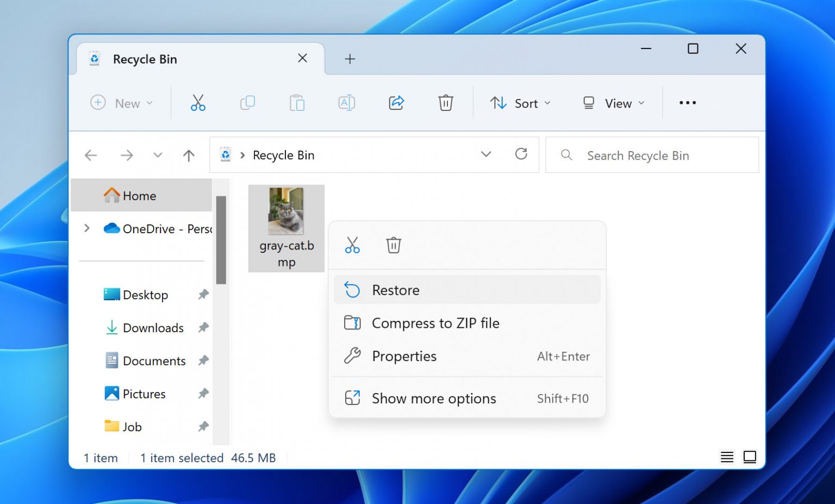Click the navigation pane scrollbar
835x504 pixels.
221,240
